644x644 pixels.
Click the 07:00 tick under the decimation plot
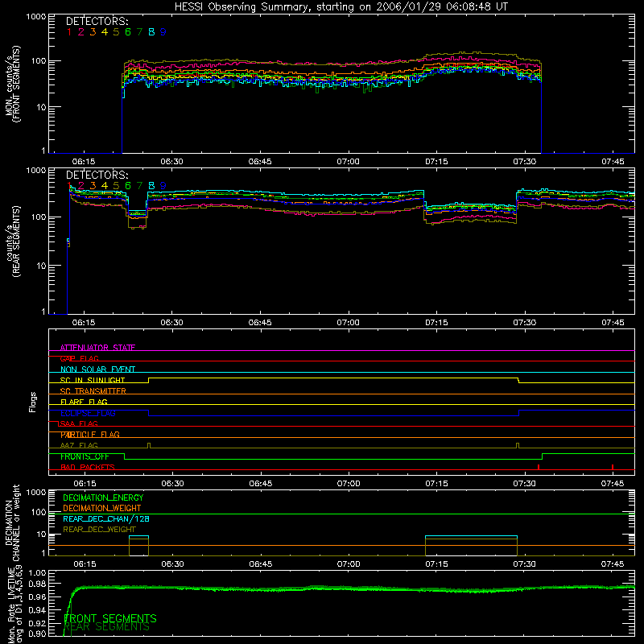349,564
